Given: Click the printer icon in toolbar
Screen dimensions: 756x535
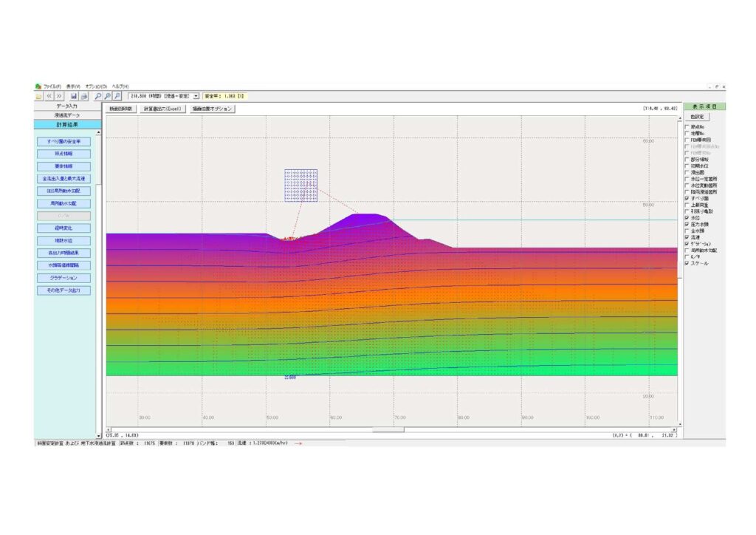Looking at the screenshot, I should pyautogui.click(x=84, y=96).
